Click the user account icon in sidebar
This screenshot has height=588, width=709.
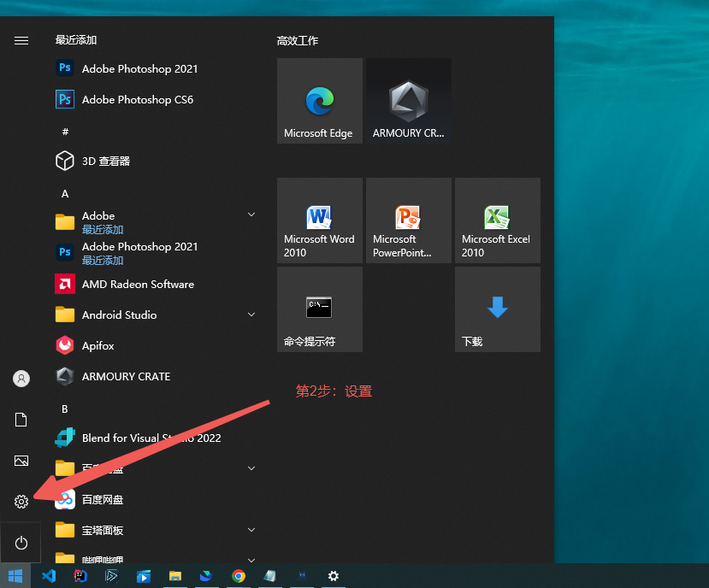click(x=21, y=379)
